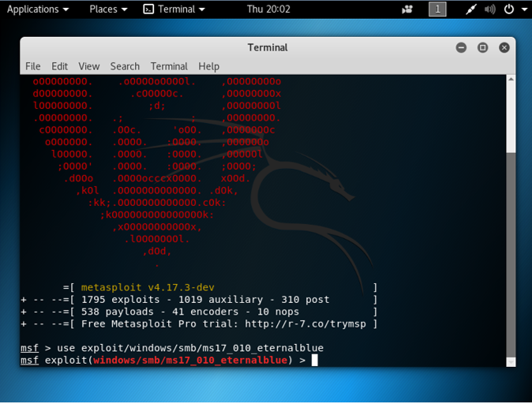Click the '1019 auxiliary' text

click(220, 300)
